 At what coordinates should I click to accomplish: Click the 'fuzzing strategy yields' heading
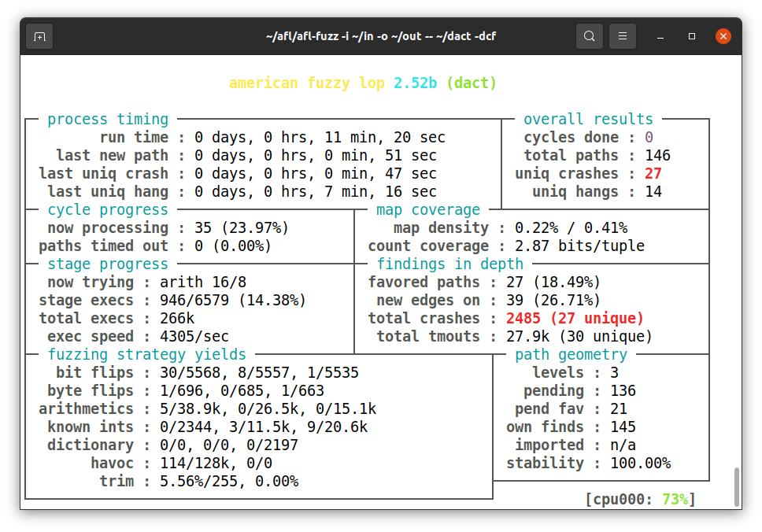(146, 355)
